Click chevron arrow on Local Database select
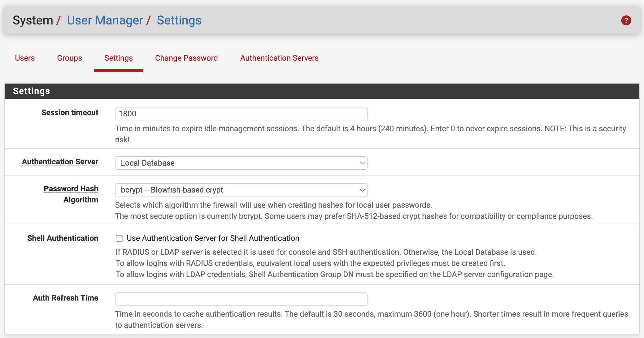 pyautogui.click(x=362, y=163)
